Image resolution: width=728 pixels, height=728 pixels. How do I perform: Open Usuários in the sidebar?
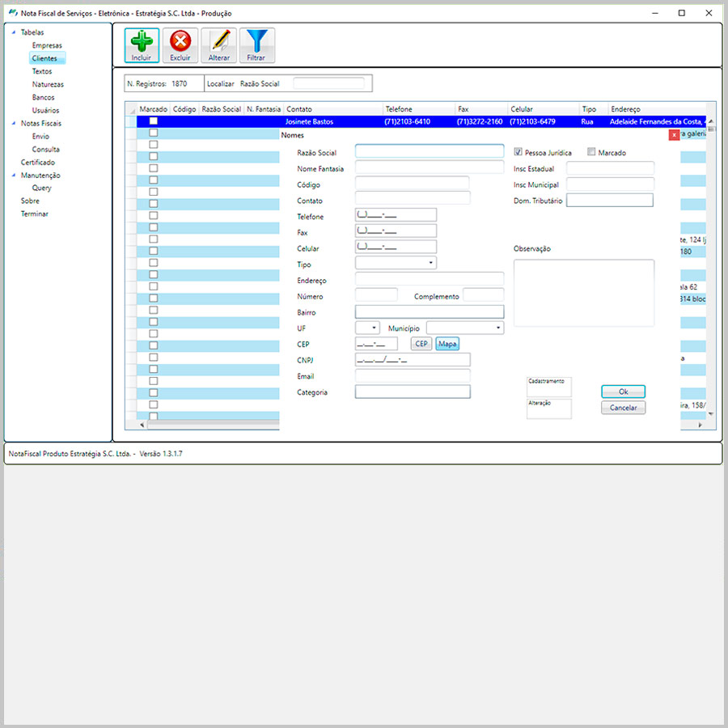coord(45,110)
